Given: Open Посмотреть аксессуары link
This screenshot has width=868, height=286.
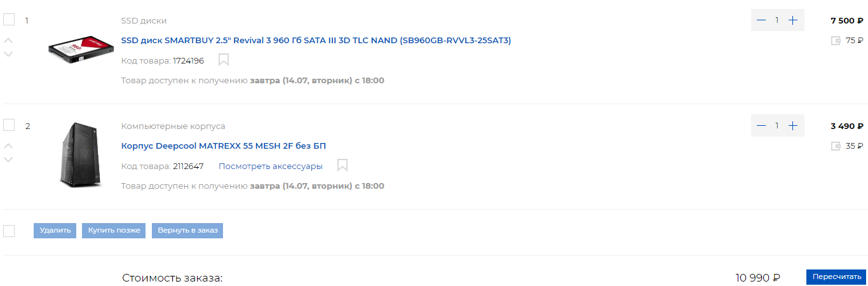Looking at the screenshot, I should pyautogui.click(x=271, y=167).
